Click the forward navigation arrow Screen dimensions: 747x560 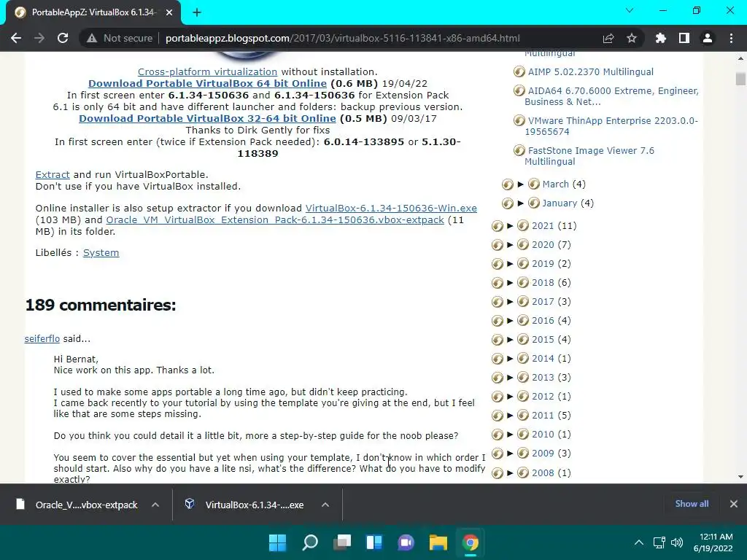(x=39, y=38)
